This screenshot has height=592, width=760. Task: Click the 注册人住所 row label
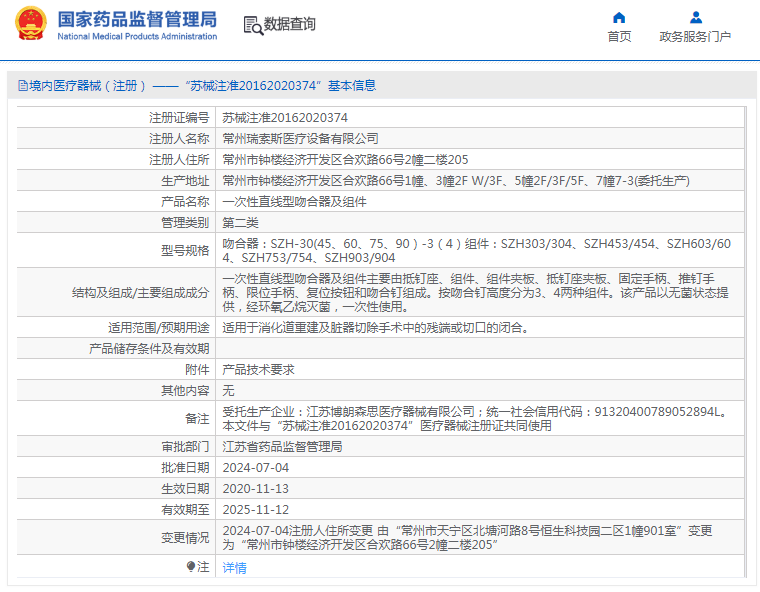pyautogui.click(x=179, y=160)
